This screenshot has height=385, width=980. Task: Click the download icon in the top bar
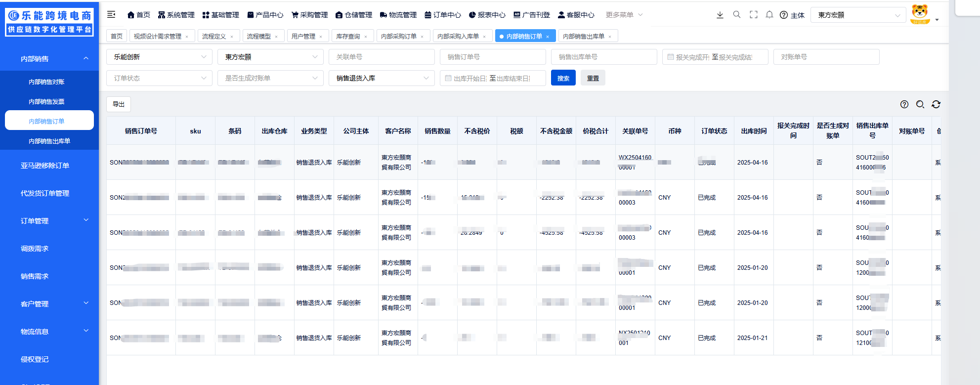tap(720, 15)
